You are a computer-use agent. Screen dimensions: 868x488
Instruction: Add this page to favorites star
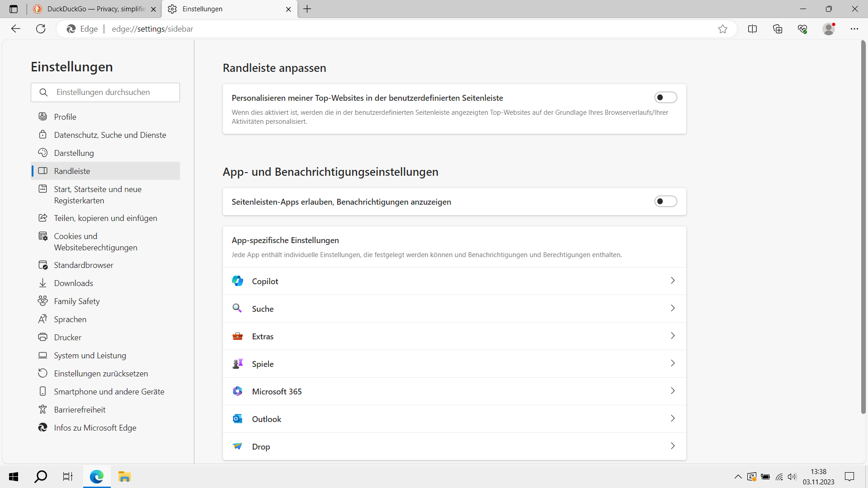pos(723,29)
